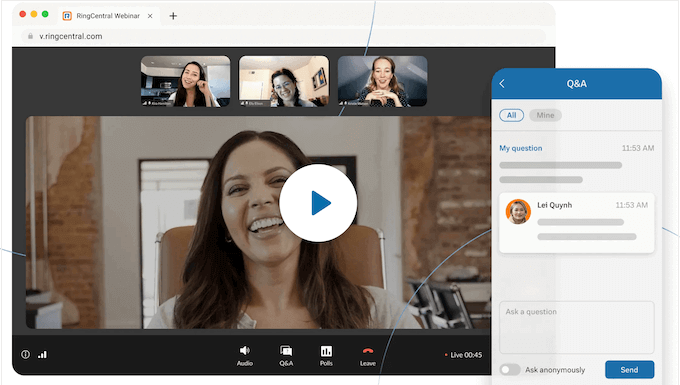Switch to the Mine filter in Q&A
This screenshot has height=385, width=680.
click(545, 115)
